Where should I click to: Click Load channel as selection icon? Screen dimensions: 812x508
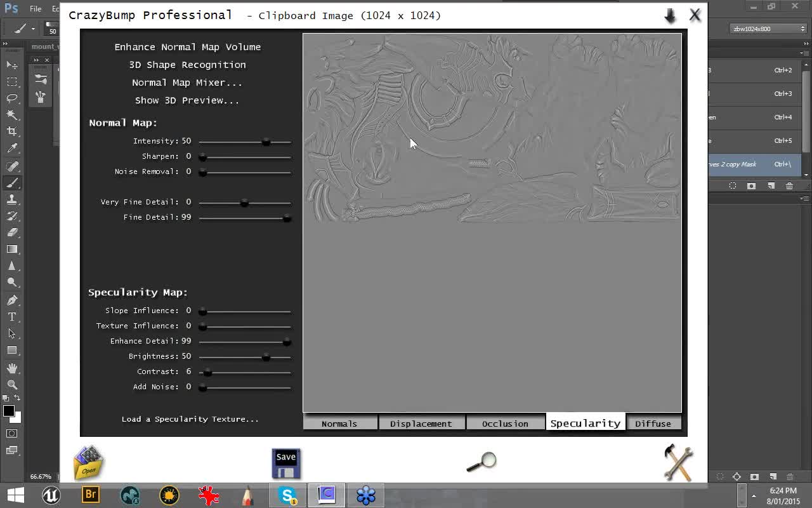[733, 186]
